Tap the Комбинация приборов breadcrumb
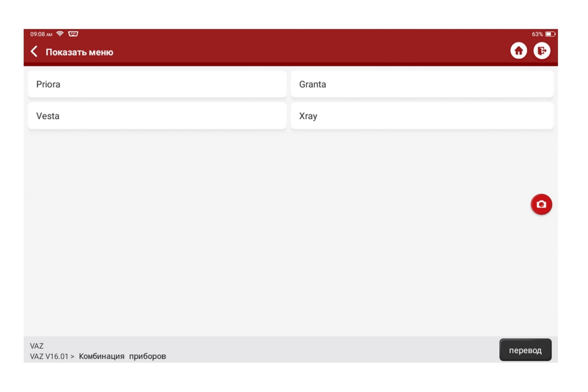Screen dimensions: 588x392 (122, 356)
